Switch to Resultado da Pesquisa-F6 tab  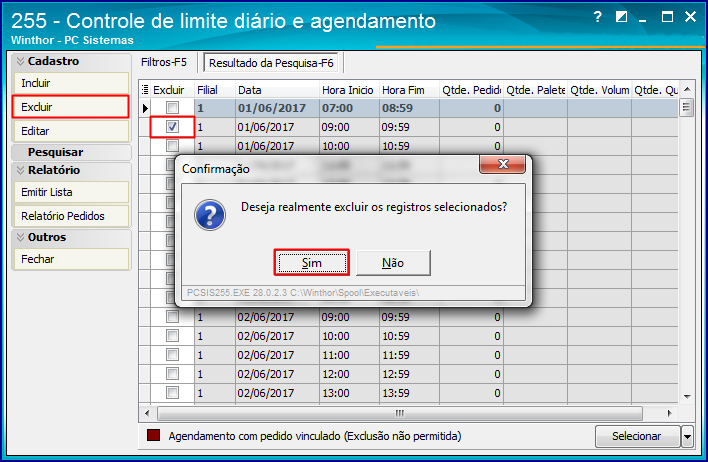coord(271,63)
